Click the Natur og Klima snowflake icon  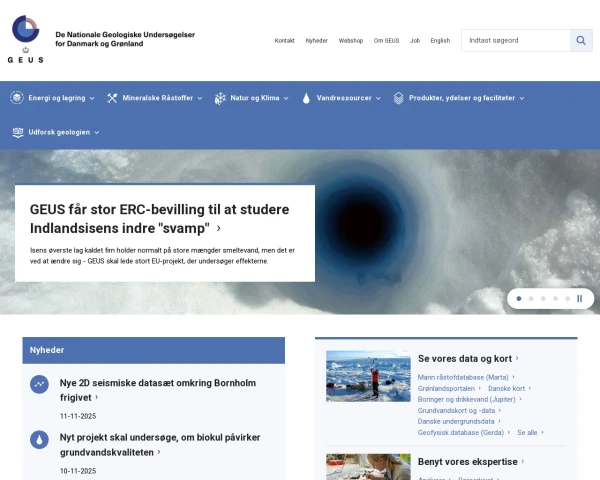tap(220, 98)
